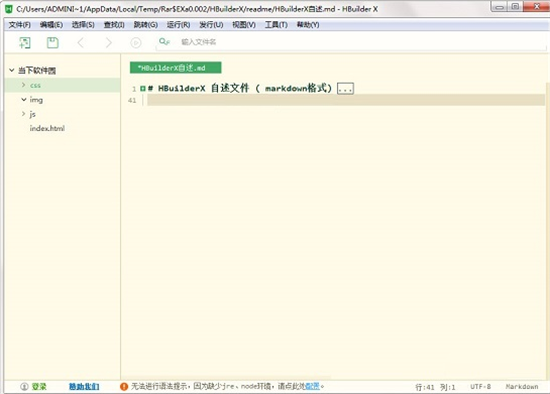Expand the folded code ellipsis box
Image resolution: width=550 pixels, height=394 pixels.
345,88
